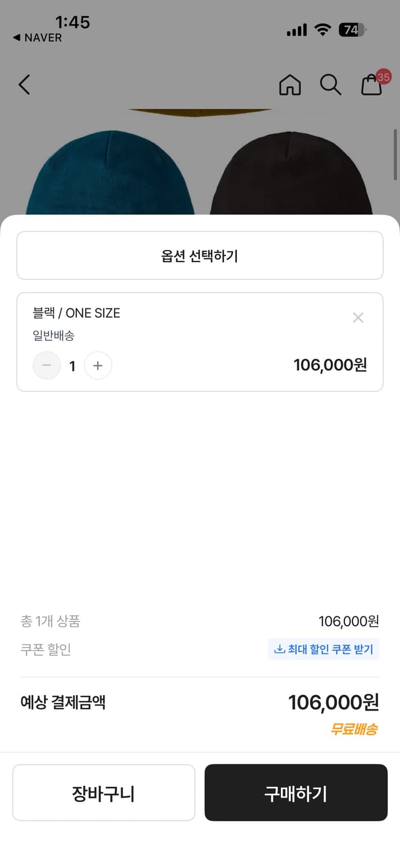
Task: Open the home screen via house icon
Action: [290, 84]
